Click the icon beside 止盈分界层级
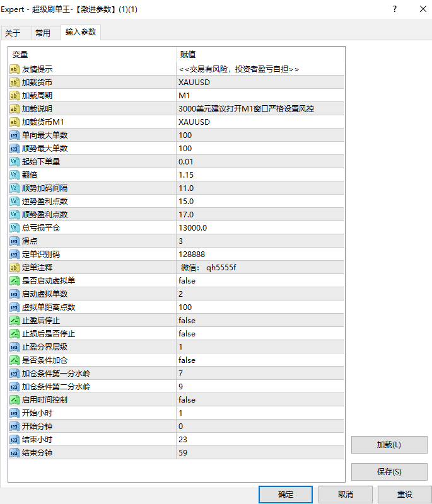Viewport: 432px width, 504px height. click(x=14, y=347)
